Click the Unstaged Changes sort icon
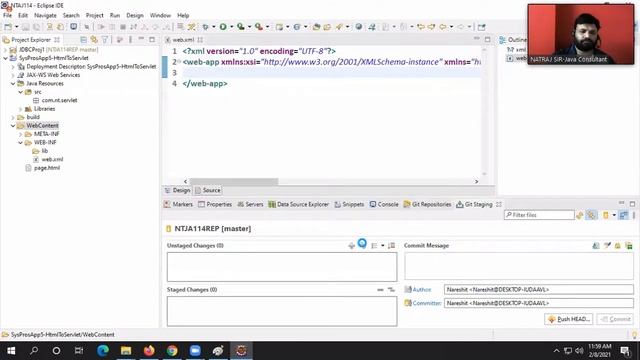Screen dimensions: 640x360 (391, 246)
